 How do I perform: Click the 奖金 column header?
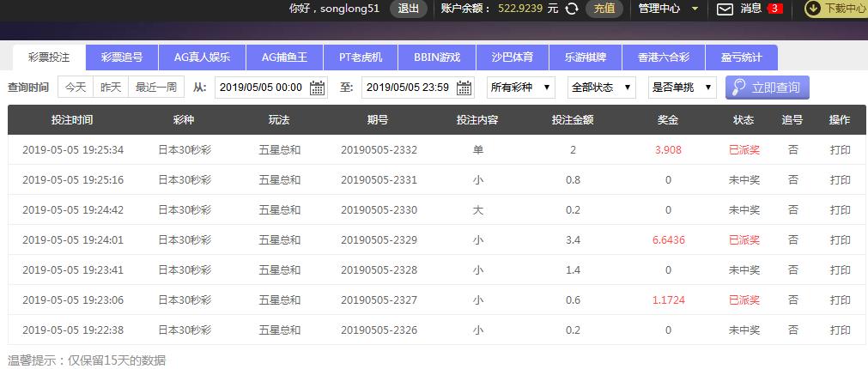668,120
